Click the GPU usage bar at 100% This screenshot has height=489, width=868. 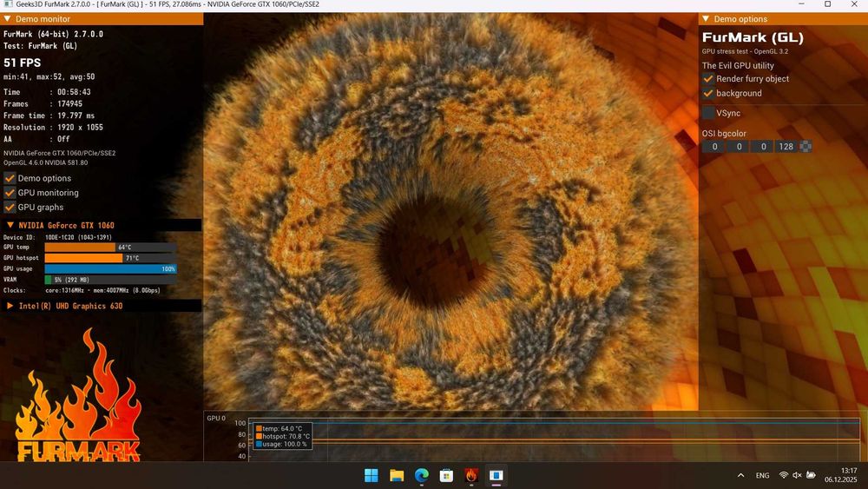click(x=111, y=268)
